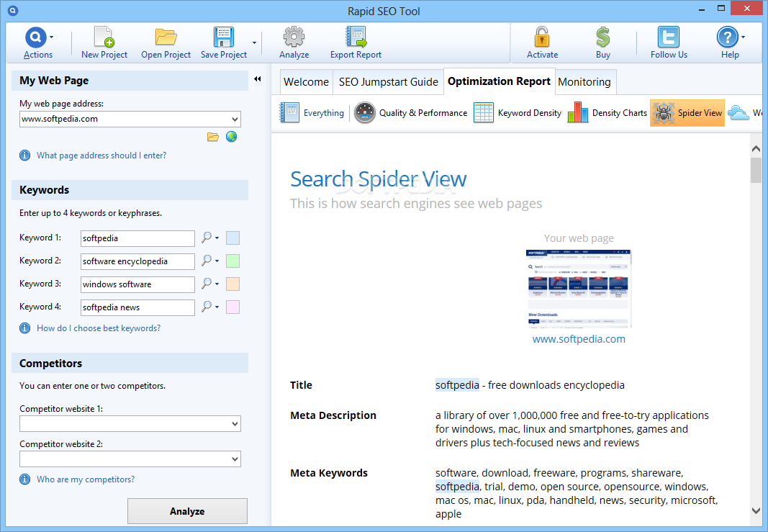Open Keyword 4 search dropdown arrow
Image resolution: width=768 pixels, height=532 pixels.
217,307
